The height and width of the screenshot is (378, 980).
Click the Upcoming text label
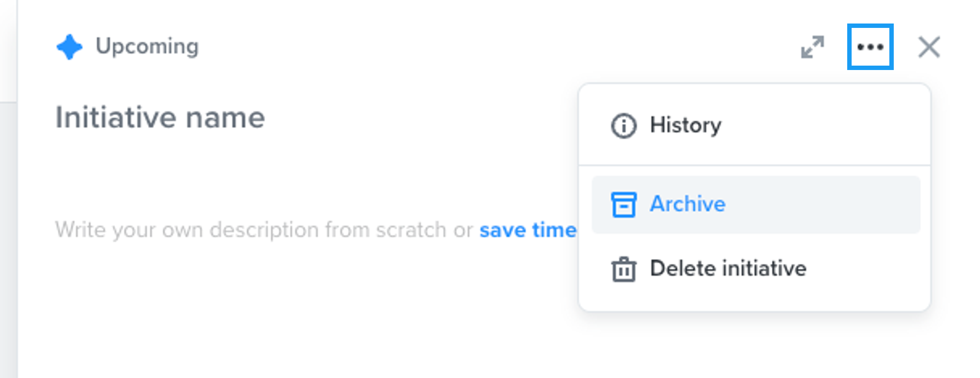pos(148,47)
